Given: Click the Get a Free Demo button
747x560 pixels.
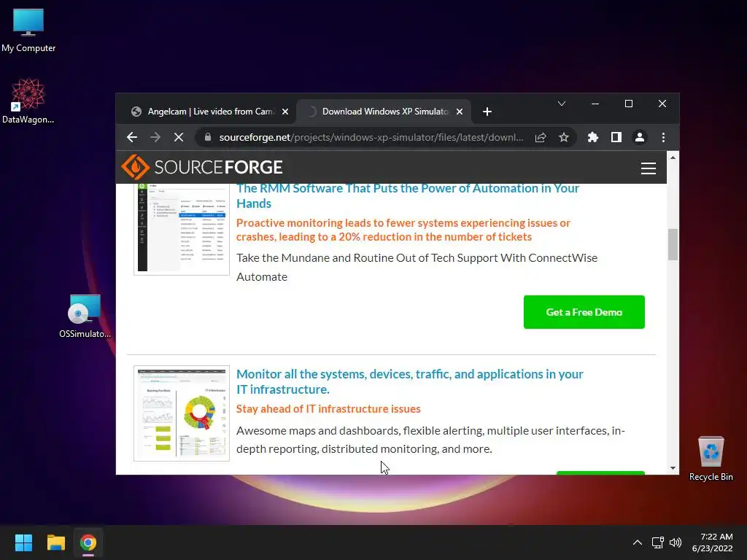Looking at the screenshot, I should point(584,312).
